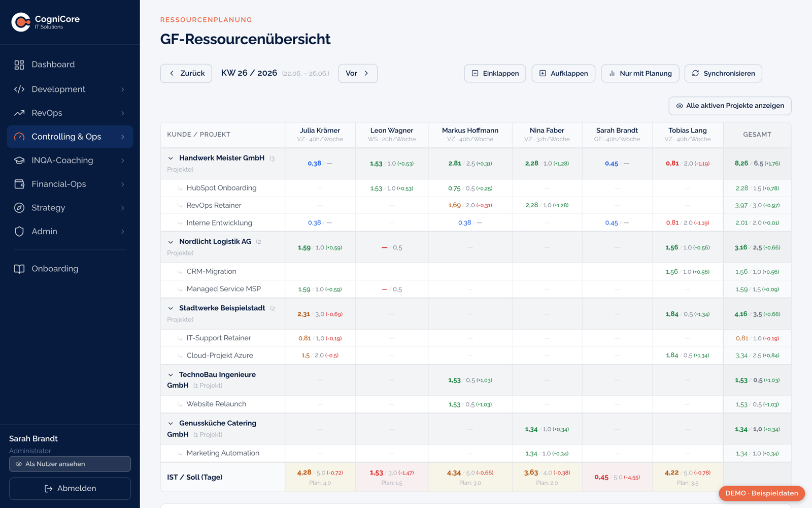Click the Financial-Ops wallet icon
This screenshot has height=508, width=812.
(19, 184)
